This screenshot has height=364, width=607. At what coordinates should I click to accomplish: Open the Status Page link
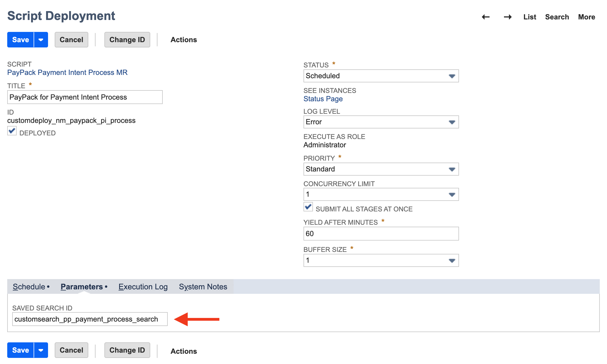(x=323, y=99)
